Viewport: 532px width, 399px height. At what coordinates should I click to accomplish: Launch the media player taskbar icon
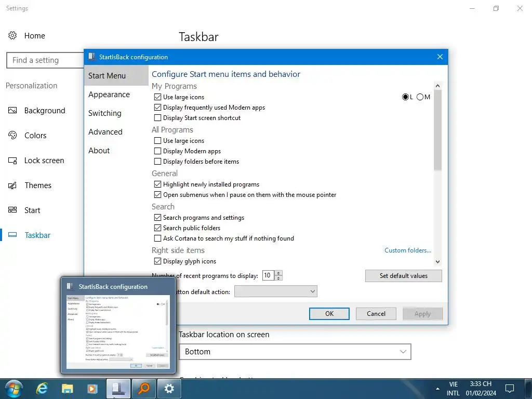(92, 389)
